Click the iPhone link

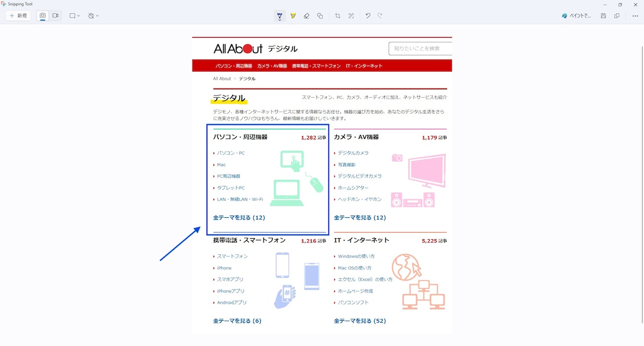(224, 268)
